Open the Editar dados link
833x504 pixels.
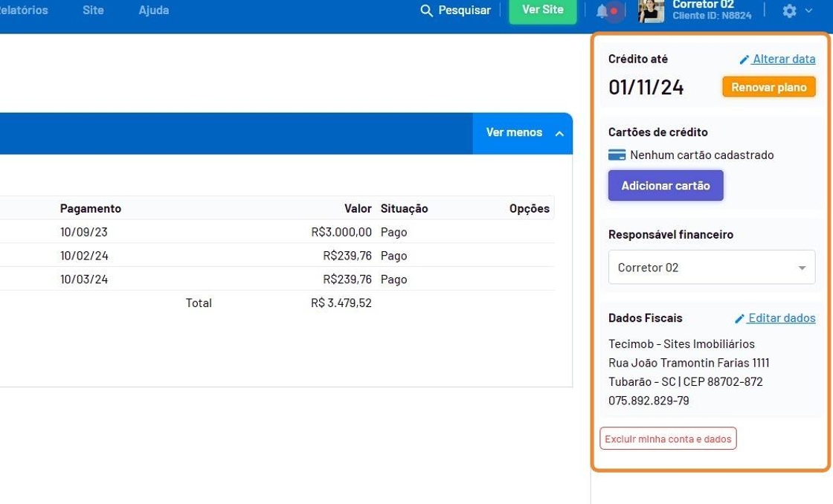782,318
